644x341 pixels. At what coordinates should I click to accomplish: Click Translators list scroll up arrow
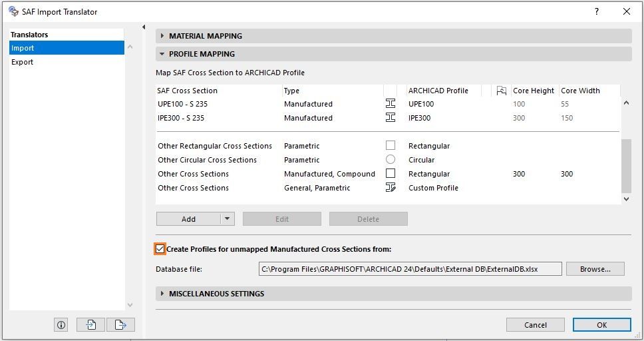(x=130, y=47)
